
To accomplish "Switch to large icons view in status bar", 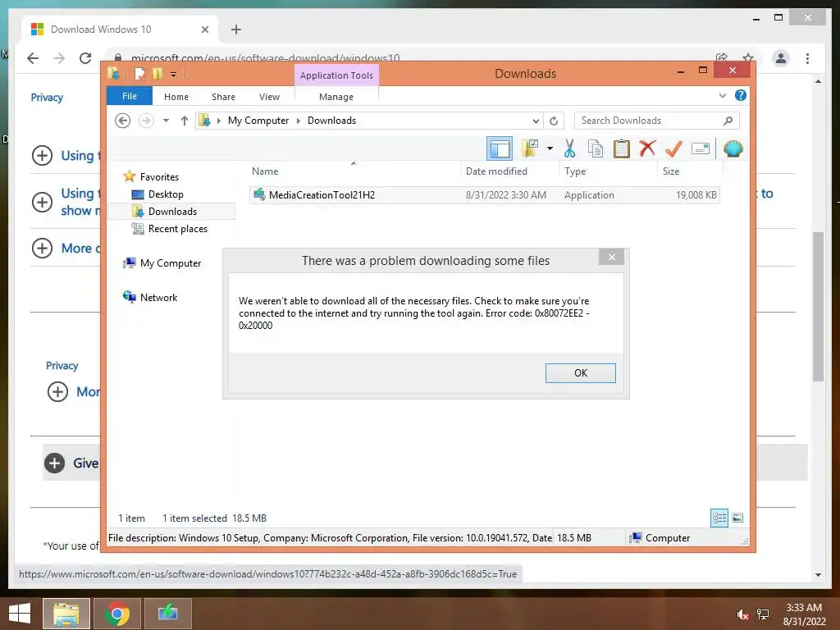I will [x=737, y=518].
